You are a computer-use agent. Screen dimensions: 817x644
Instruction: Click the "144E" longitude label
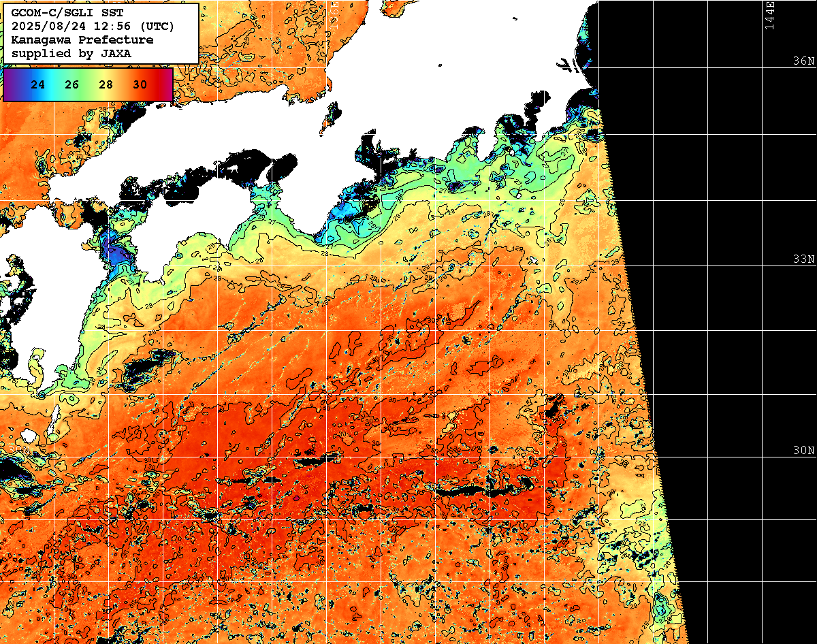click(769, 16)
